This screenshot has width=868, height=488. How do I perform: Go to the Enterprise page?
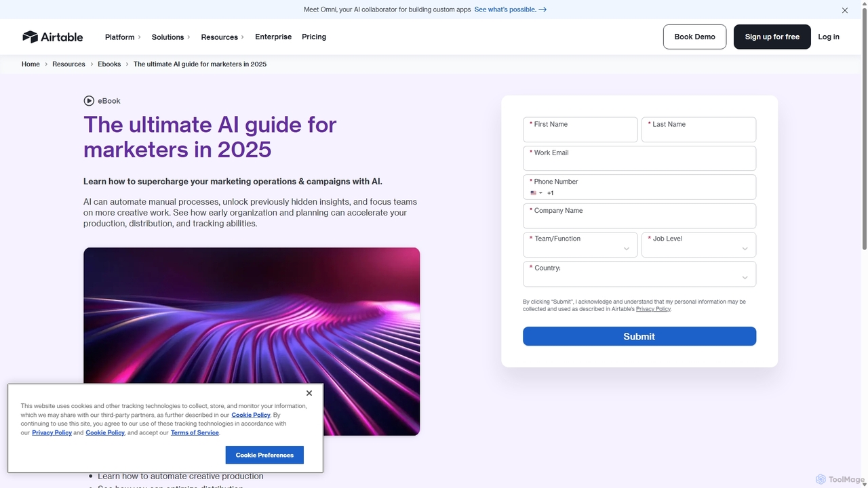273,37
